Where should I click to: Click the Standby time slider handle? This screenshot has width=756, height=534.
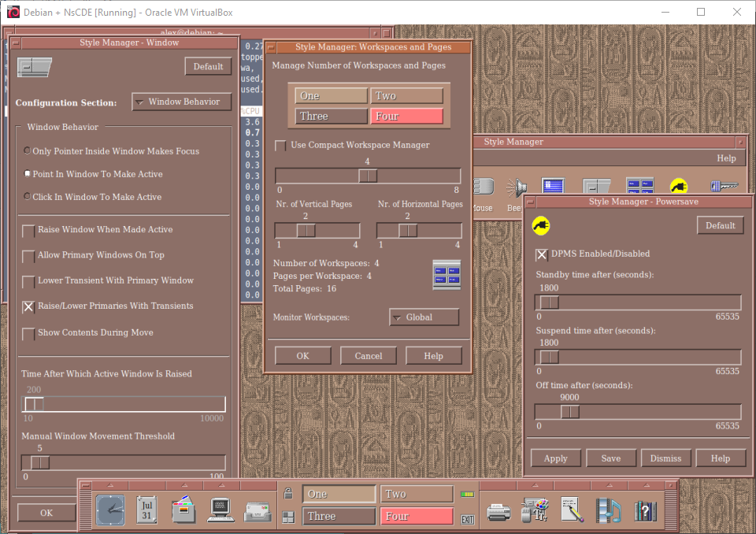tap(549, 302)
